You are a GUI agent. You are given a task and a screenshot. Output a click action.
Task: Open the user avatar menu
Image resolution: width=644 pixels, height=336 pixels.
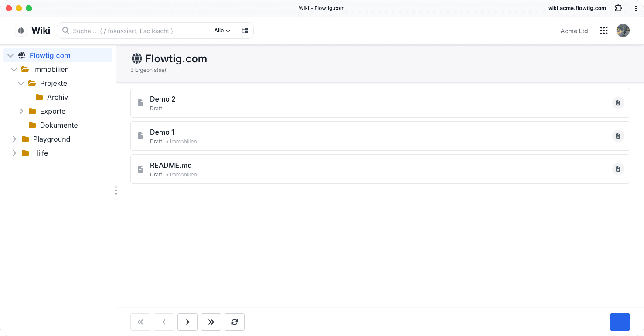(x=623, y=31)
